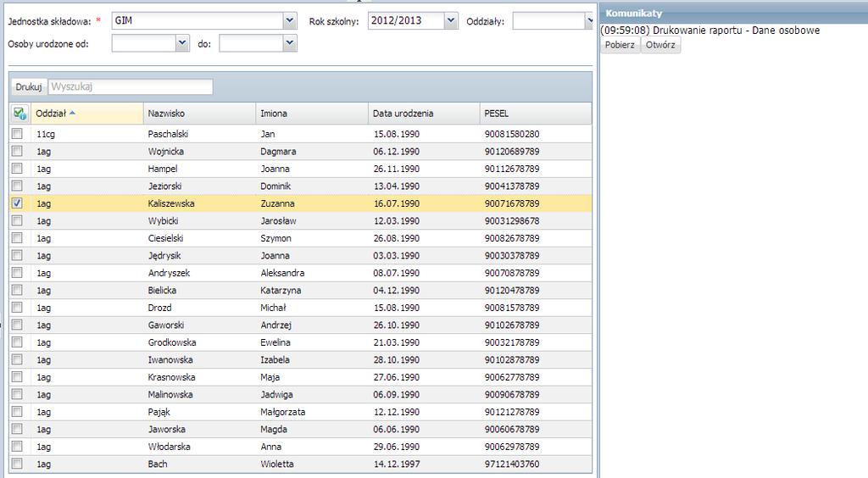The image size is (868, 478).
Task: Sort by the Data urodzenia column header
Action: (x=424, y=114)
